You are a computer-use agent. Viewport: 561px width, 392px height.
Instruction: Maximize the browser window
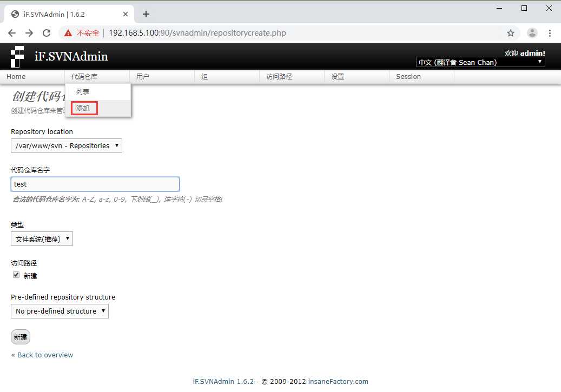pos(524,8)
